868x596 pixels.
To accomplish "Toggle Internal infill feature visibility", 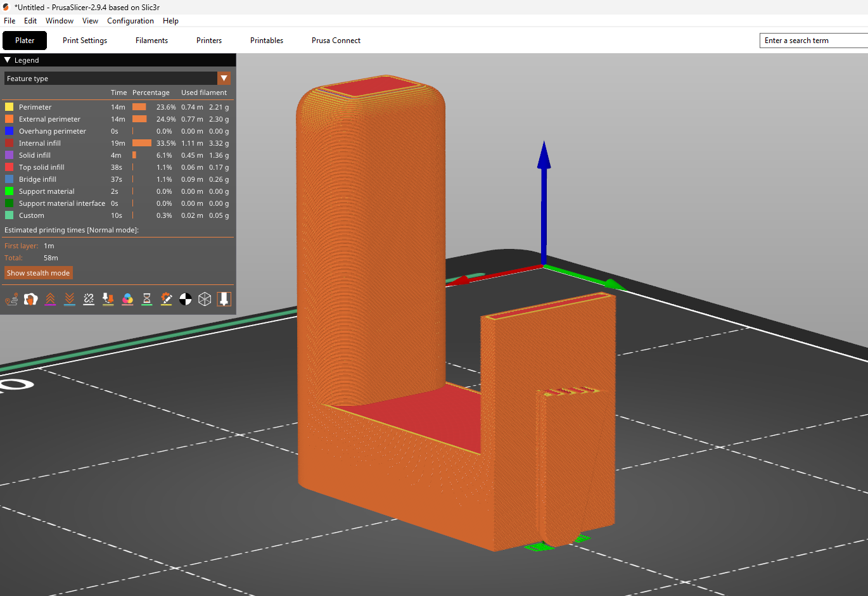I will pyautogui.click(x=118, y=143).
